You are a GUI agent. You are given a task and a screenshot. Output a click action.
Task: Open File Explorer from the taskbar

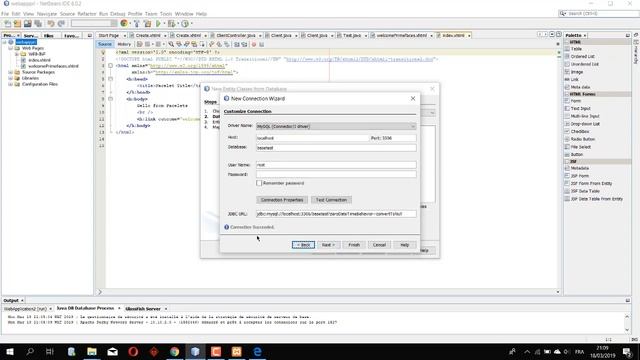pos(92,351)
